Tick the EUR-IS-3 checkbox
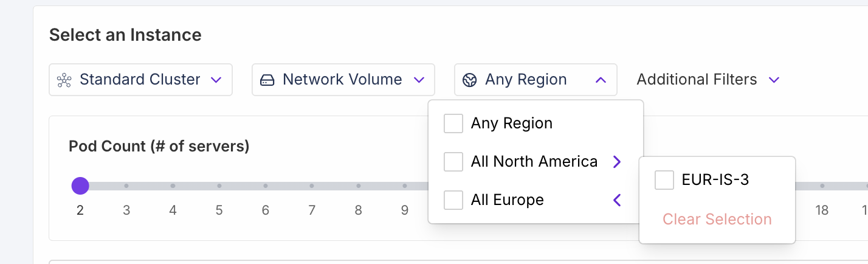868x264 pixels. (664, 180)
